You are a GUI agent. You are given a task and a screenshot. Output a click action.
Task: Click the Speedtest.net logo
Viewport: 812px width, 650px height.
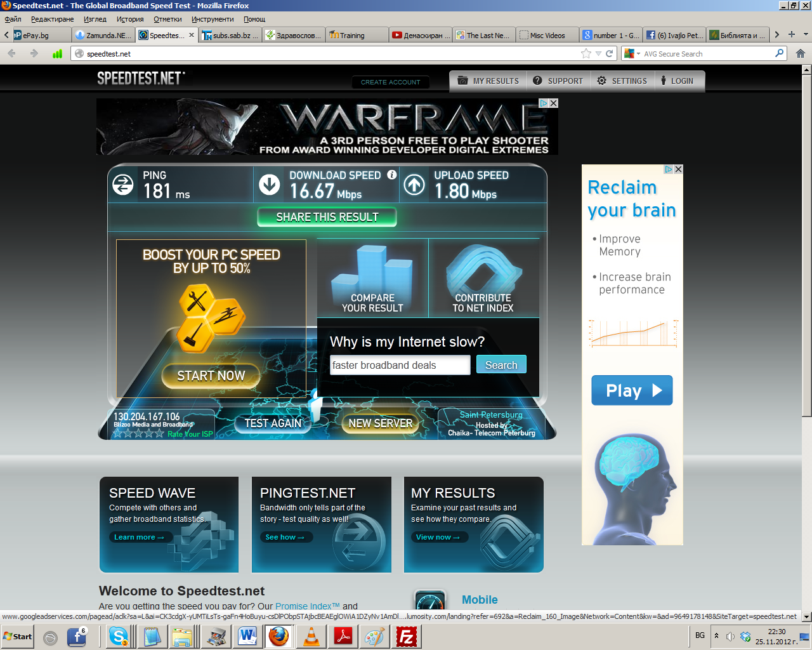[x=141, y=78]
